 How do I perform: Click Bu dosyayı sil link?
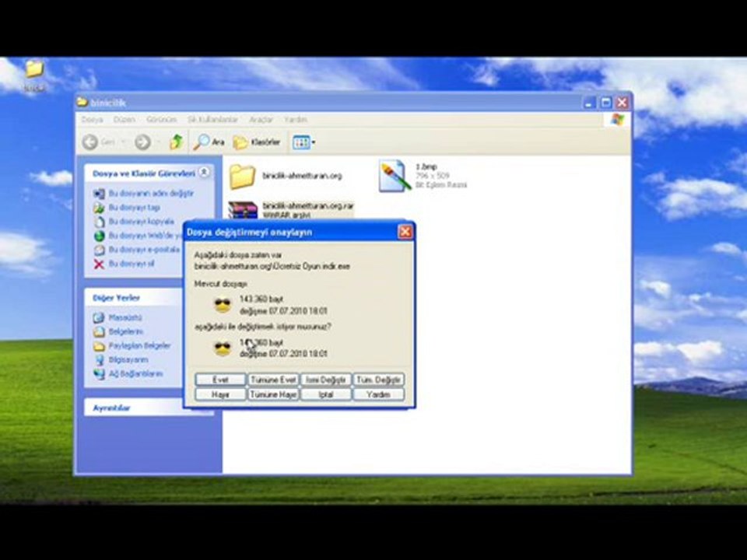tap(131, 264)
